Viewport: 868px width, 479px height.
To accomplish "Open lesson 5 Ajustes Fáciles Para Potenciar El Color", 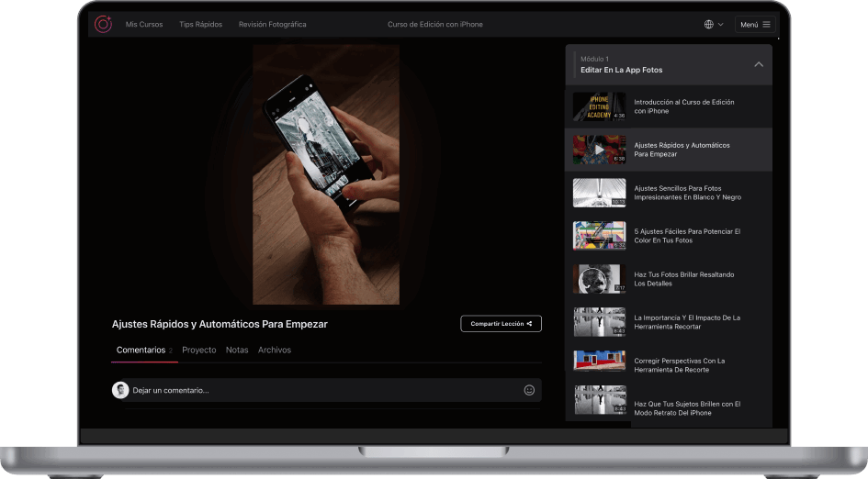I will (669, 236).
